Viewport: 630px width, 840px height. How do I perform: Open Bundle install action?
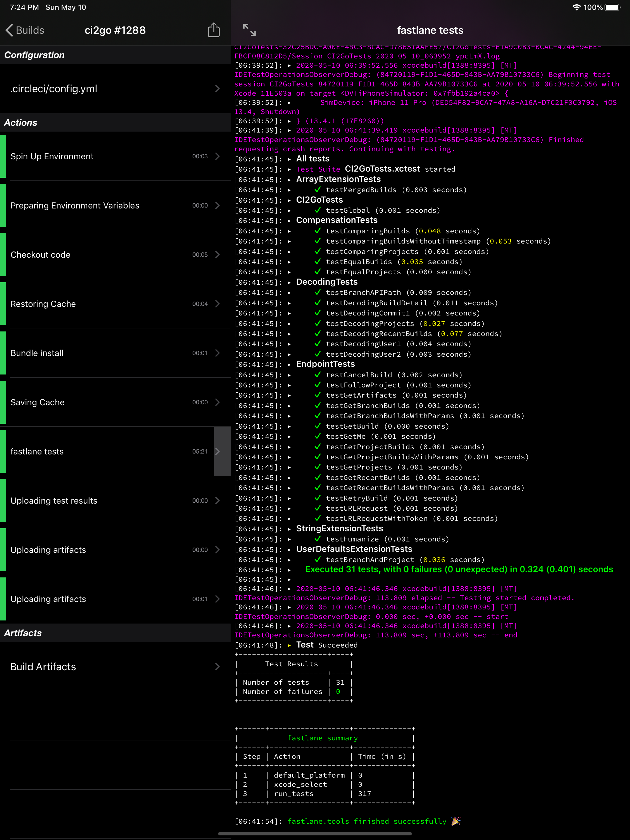[115, 353]
